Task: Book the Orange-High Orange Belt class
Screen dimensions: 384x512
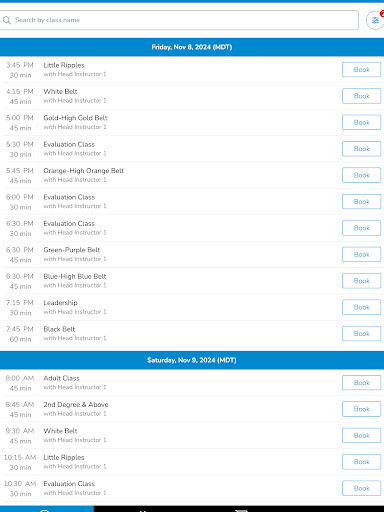Action: click(x=361, y=175)
